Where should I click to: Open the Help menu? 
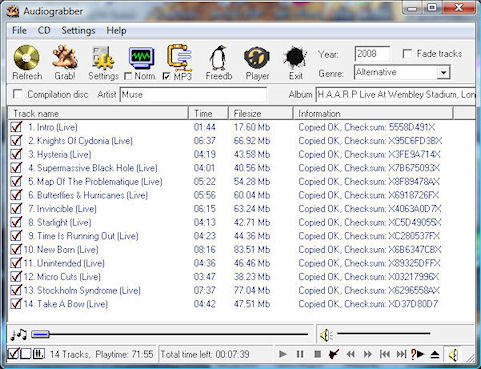pos(116,31)
